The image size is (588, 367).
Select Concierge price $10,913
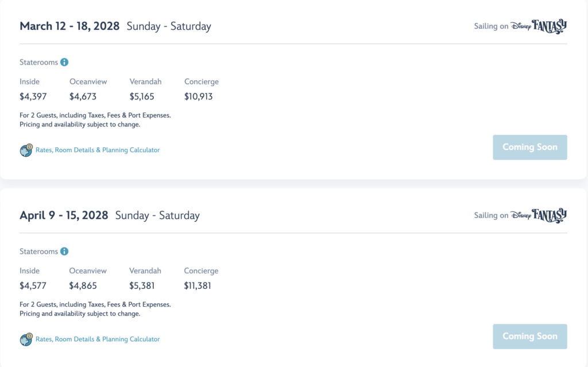pos(198,97)
